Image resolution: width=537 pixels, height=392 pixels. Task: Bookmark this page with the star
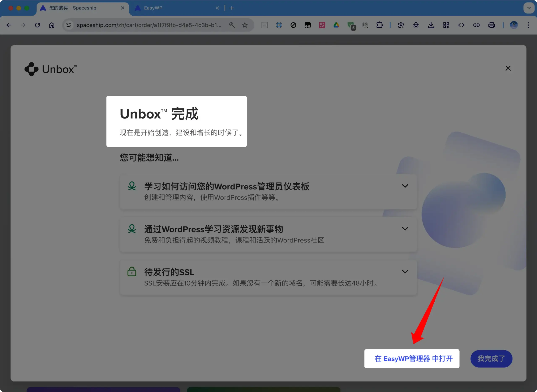pyautogui.click(x=245, y=25)
